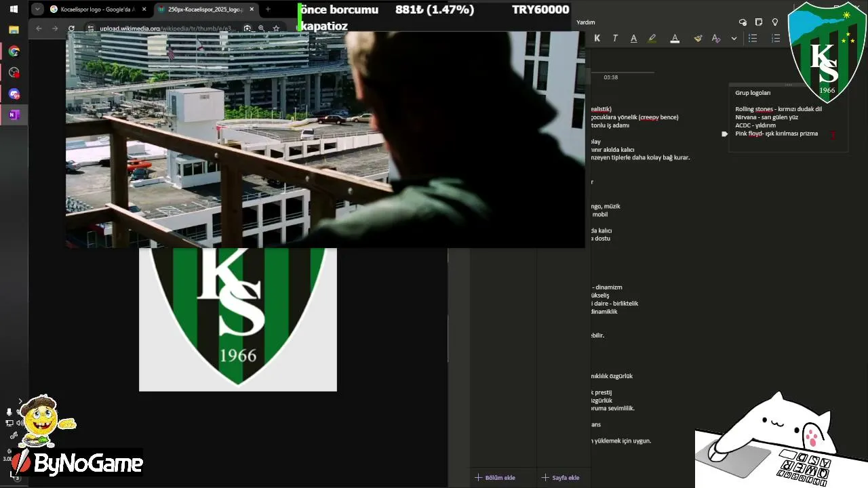
Task: Click the '- dinamizm' line in notes
Action: (607, 287)
